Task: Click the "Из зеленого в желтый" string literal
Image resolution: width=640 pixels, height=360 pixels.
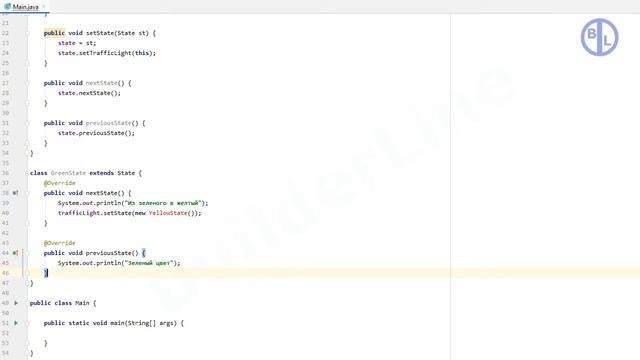Action: click(163, 203)
